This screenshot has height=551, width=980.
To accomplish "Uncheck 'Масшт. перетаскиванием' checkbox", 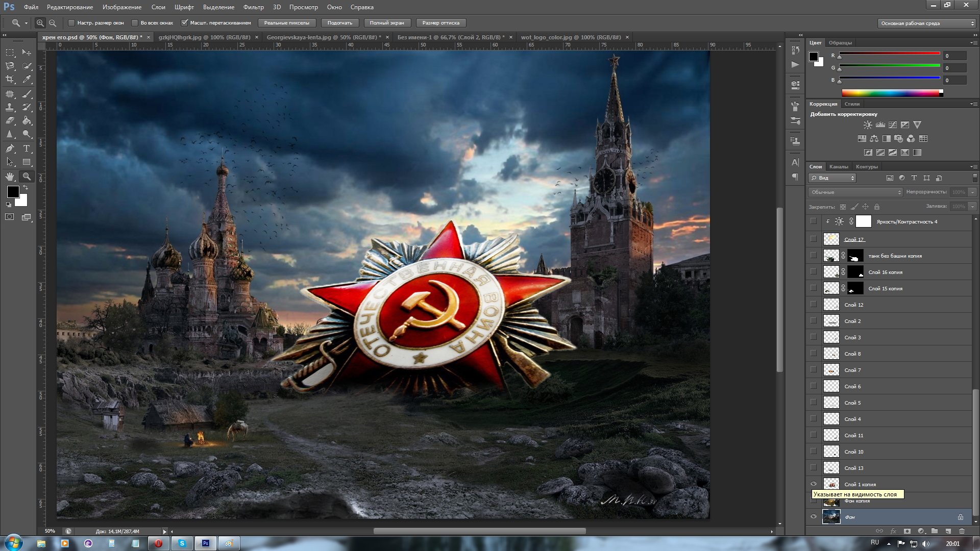I will (185, 23).
